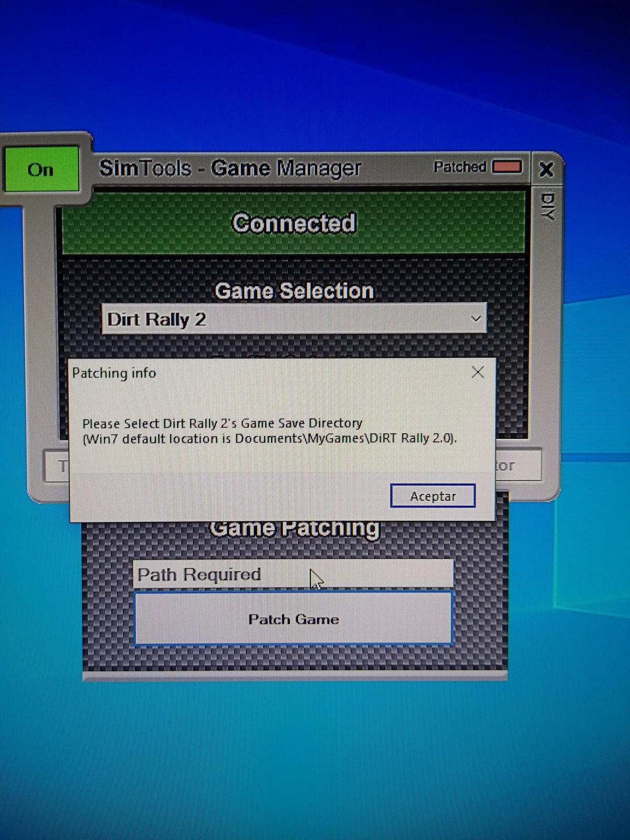Image resolution: width=630 pixels, height=840 pixels.
Task: Click the Path Required field
Action: click(x=293, y=574)
